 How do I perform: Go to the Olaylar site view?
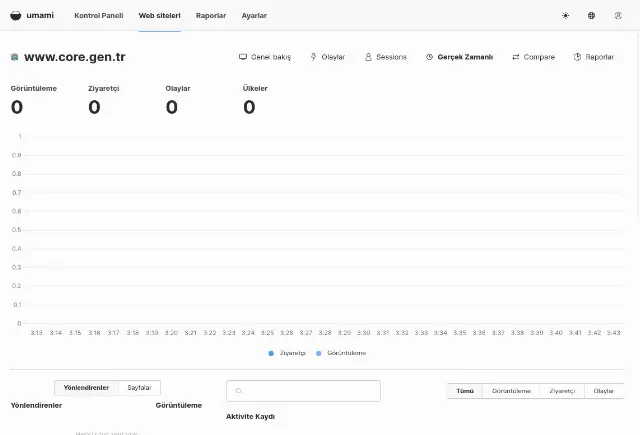coord(328,57)
